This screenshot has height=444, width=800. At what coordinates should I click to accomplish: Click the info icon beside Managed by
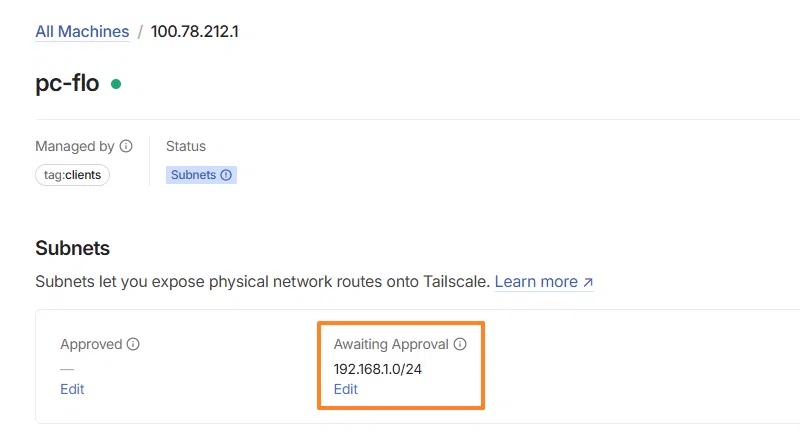pos(126,146)
